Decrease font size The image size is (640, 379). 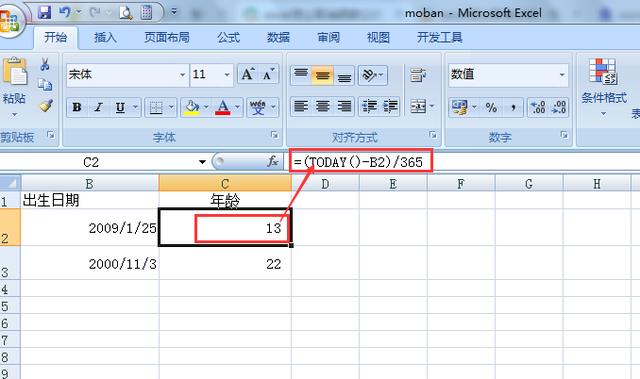[x=269, y=75]
